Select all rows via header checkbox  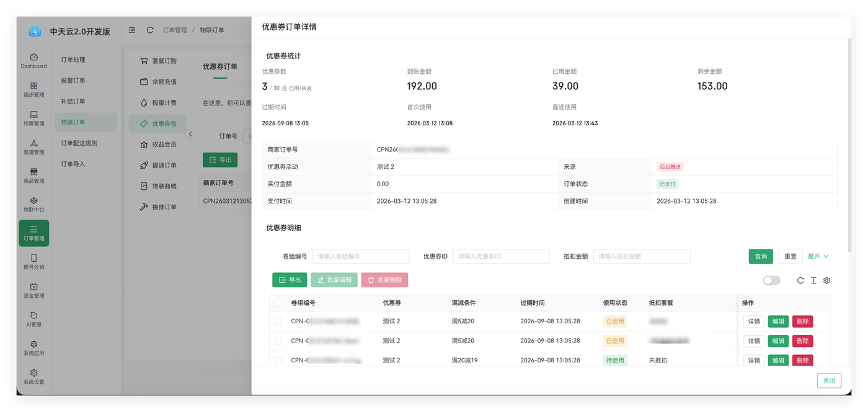(x=278, y=303)
